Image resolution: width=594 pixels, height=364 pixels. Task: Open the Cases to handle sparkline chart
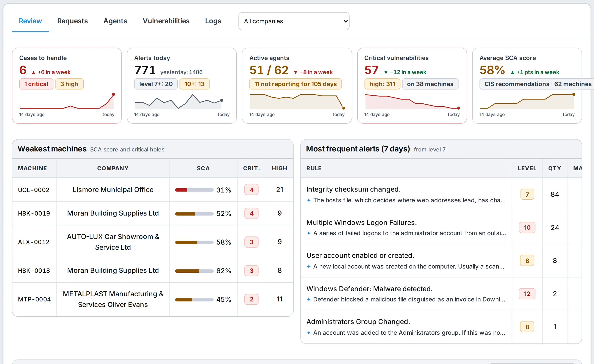67,101
